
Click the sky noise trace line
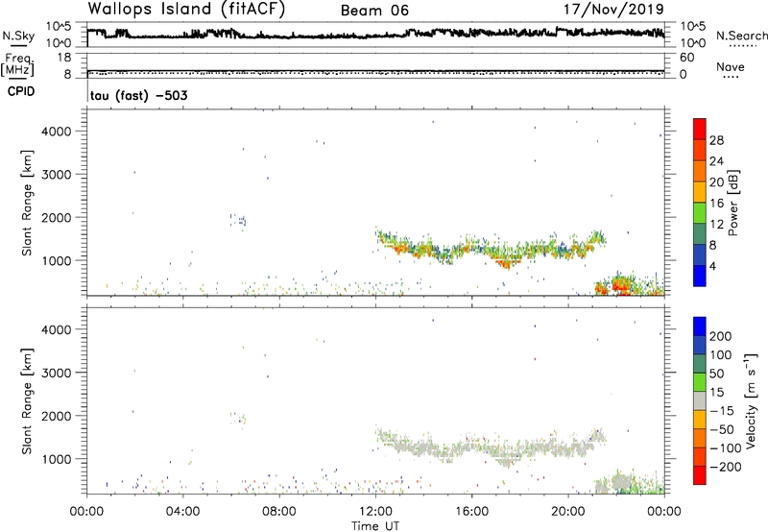point(375,34)
